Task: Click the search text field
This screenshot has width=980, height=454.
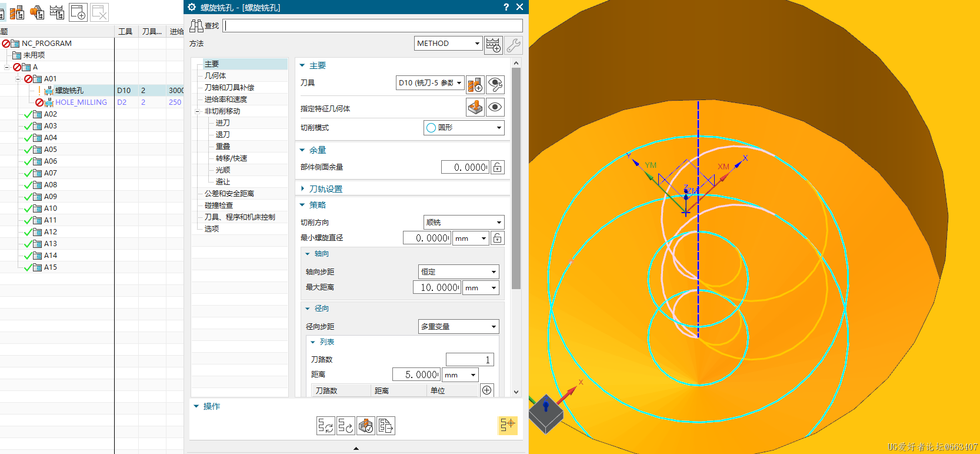Action: (373, 26)
